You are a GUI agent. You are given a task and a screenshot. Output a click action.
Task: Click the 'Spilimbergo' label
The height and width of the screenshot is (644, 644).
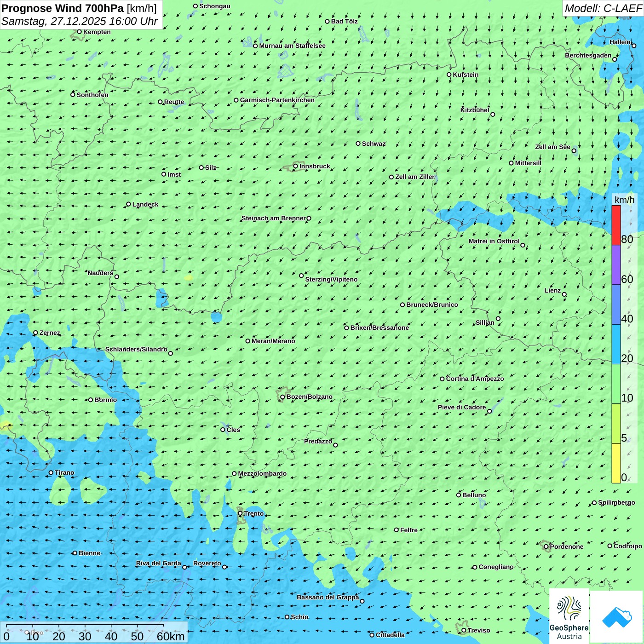click(x=616, y=502)
